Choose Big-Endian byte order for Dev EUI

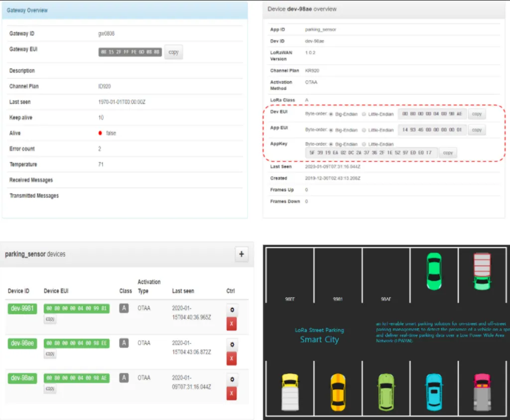[x=331, y=114]
